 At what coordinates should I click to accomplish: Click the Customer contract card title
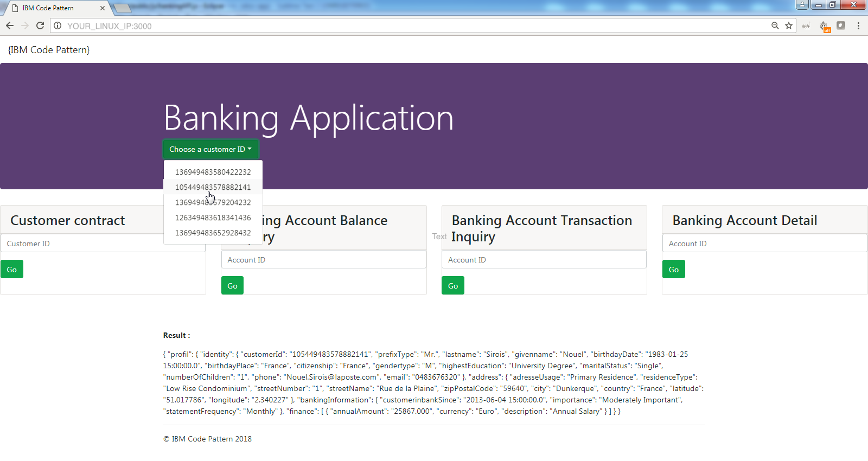68,221
